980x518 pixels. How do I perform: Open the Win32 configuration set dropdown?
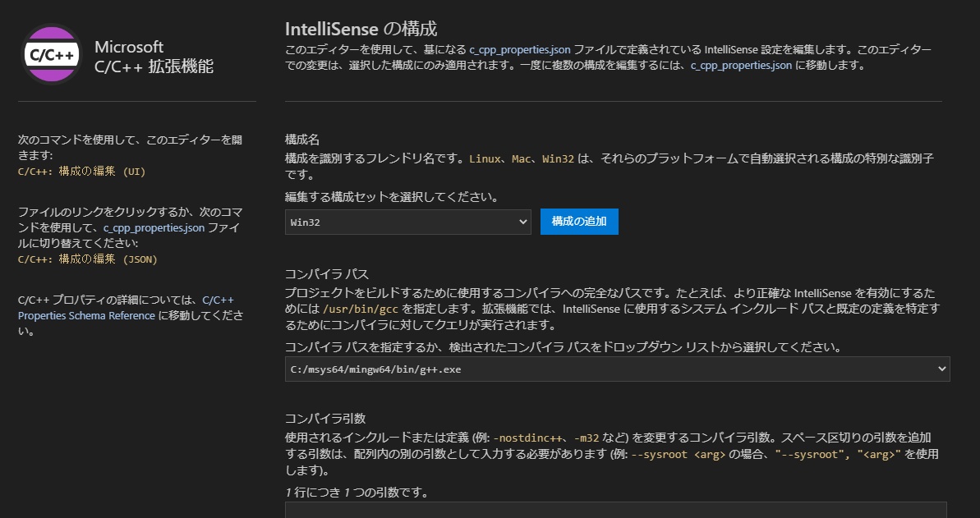pos(408,221)
